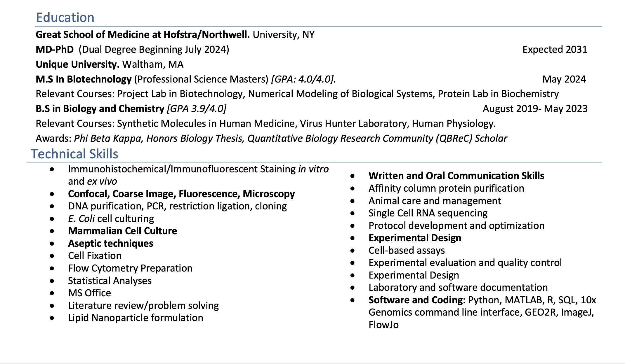Viewport: 625px width, 364px height.
Task: Click the 'Expected 2031' date
Action: click(x=555, y=49)
